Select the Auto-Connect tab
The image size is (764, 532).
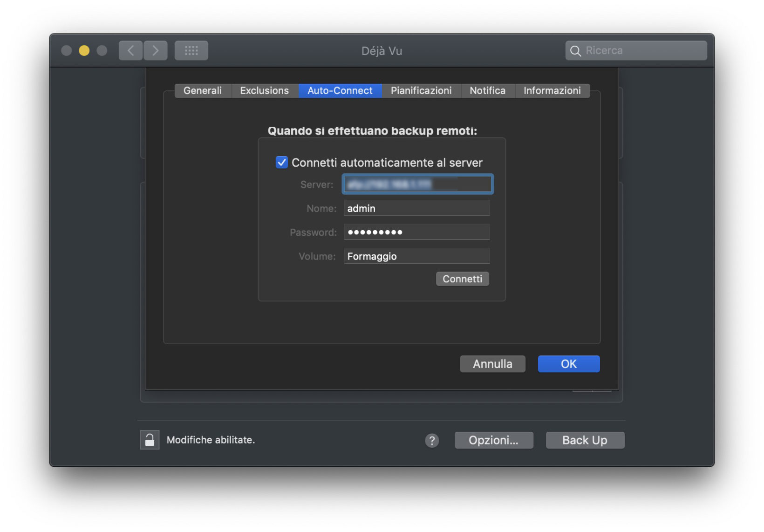(340, 90)
